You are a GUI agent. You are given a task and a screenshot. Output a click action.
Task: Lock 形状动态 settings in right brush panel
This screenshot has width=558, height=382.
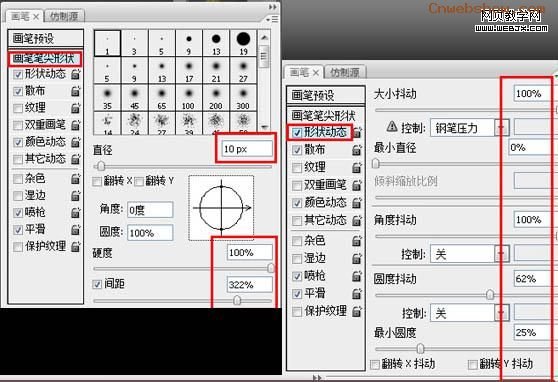pyautogui.click(x=357, y=132)
